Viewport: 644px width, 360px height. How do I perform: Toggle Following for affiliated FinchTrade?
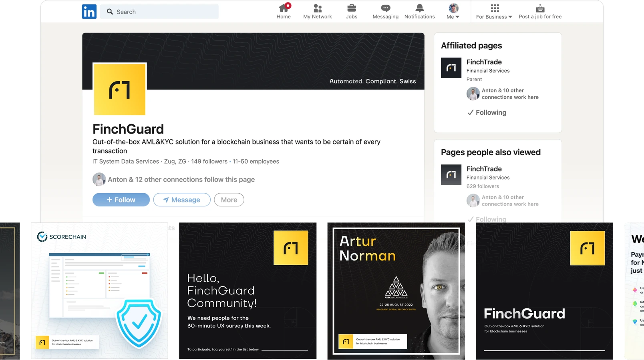tap(487, 112)
